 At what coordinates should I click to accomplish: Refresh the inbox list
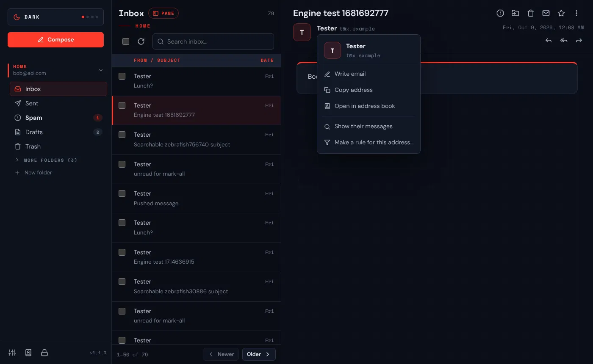(x=141, y=41)
